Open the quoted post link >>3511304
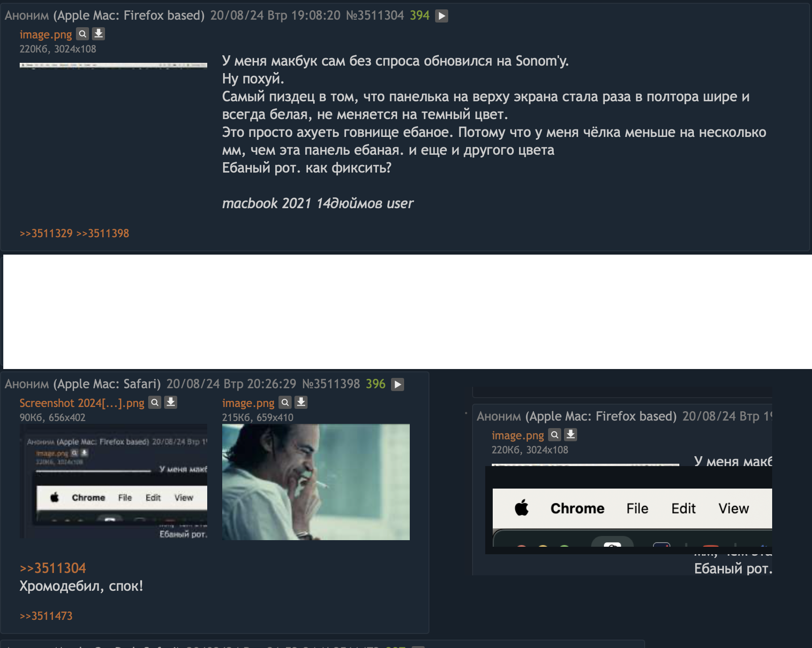The height and width of the screenshot is (648, 812). tap(53, 568)
